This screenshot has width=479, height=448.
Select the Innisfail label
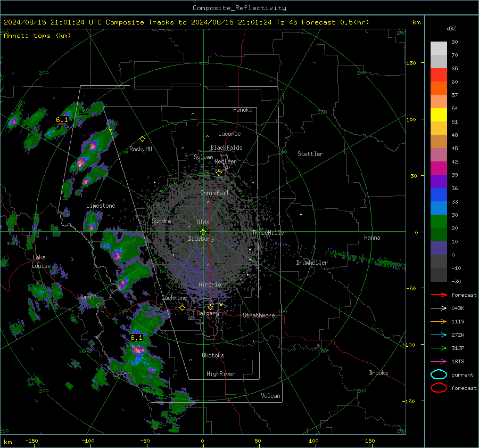click(x=215, y=193)
